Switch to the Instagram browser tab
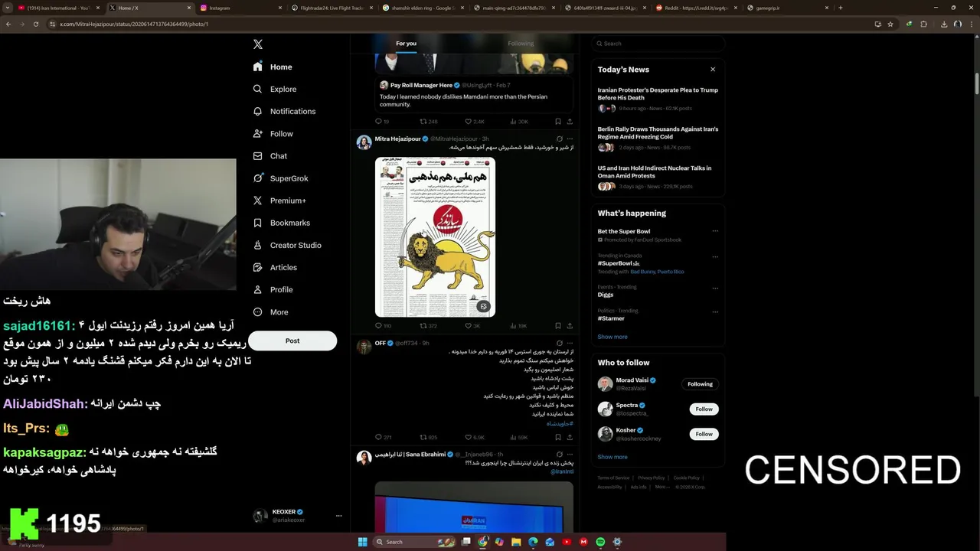980x551 pixels. pos(241,8)
